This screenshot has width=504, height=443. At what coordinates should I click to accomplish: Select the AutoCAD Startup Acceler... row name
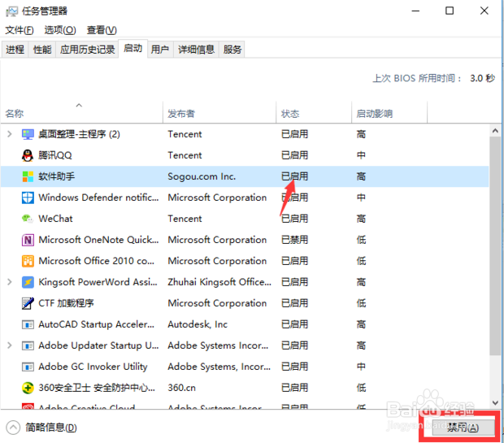[x=97, y=324]
